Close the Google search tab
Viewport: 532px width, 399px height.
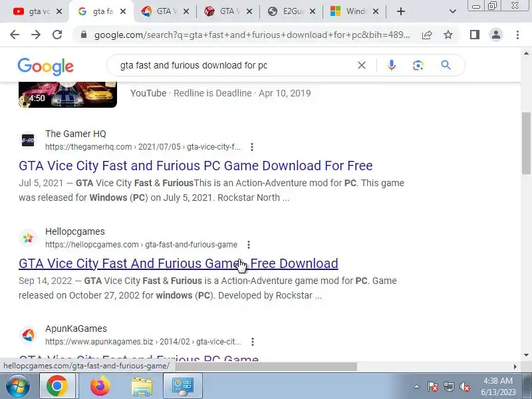coord(123,11)
